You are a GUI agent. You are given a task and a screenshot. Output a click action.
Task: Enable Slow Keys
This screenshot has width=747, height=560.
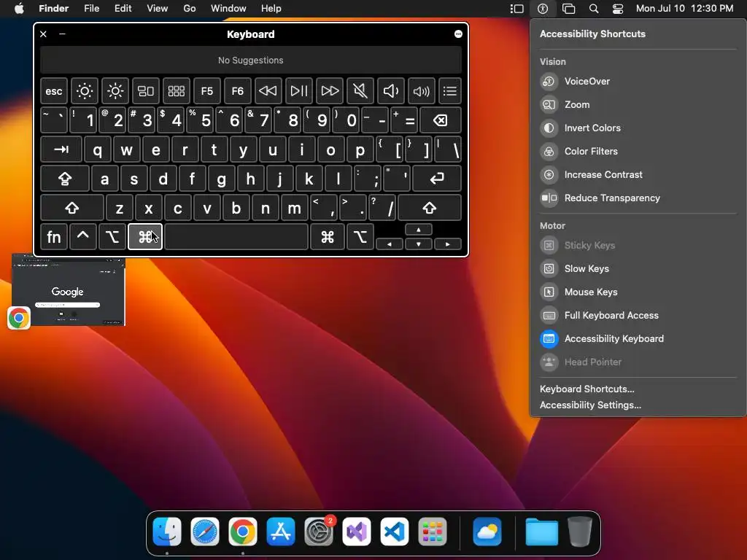pos(638,268)
